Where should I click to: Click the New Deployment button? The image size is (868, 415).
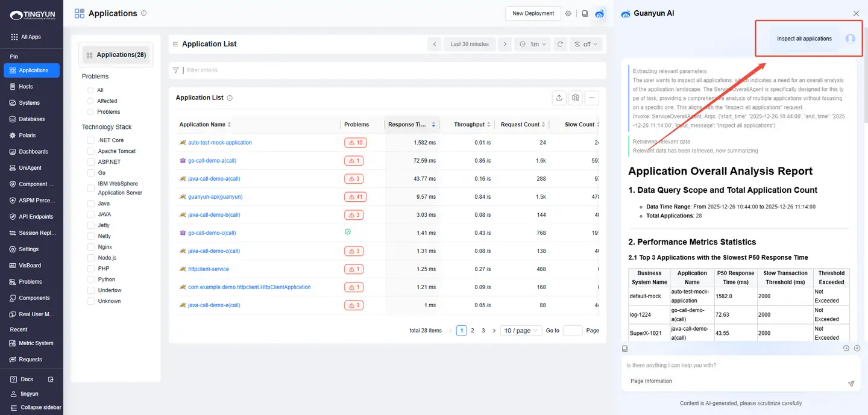tap(533, 13)
